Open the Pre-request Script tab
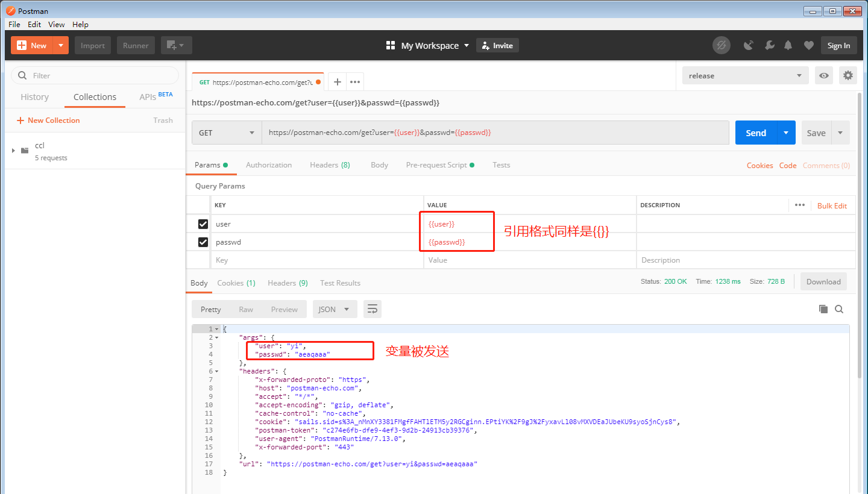This screenshot has height=494, width=868. [440, 164]
